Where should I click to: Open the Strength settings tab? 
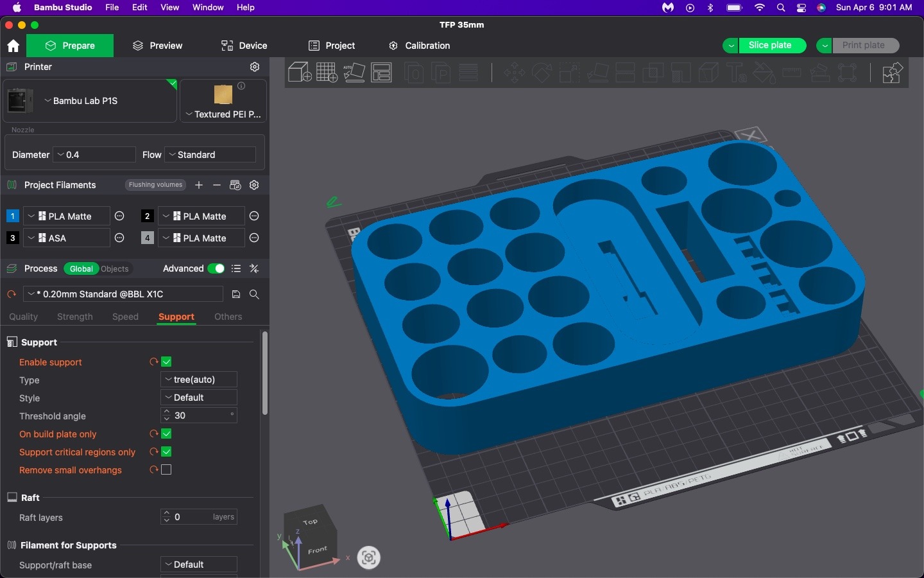pos(75,317)
